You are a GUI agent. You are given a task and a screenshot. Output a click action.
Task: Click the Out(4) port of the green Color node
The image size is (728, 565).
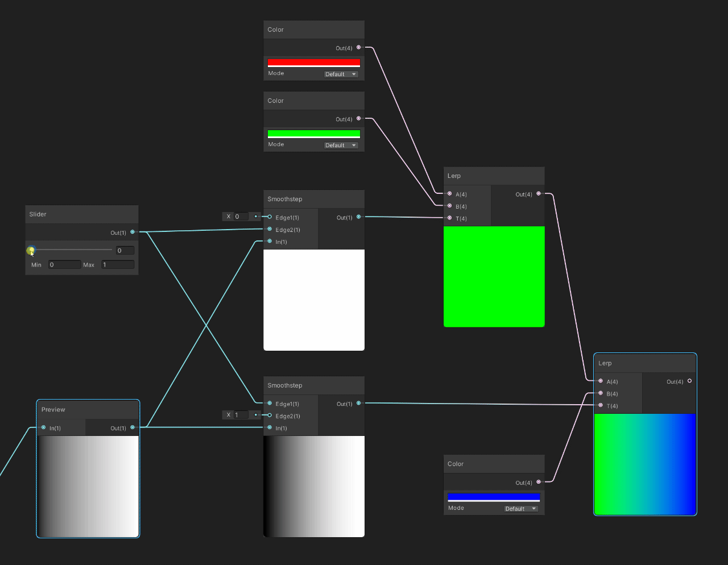tap(358, 119)
